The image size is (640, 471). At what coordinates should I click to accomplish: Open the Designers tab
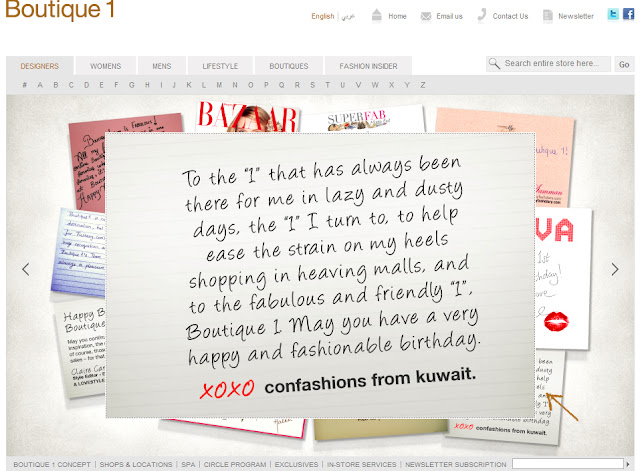[x=40, y=66]
